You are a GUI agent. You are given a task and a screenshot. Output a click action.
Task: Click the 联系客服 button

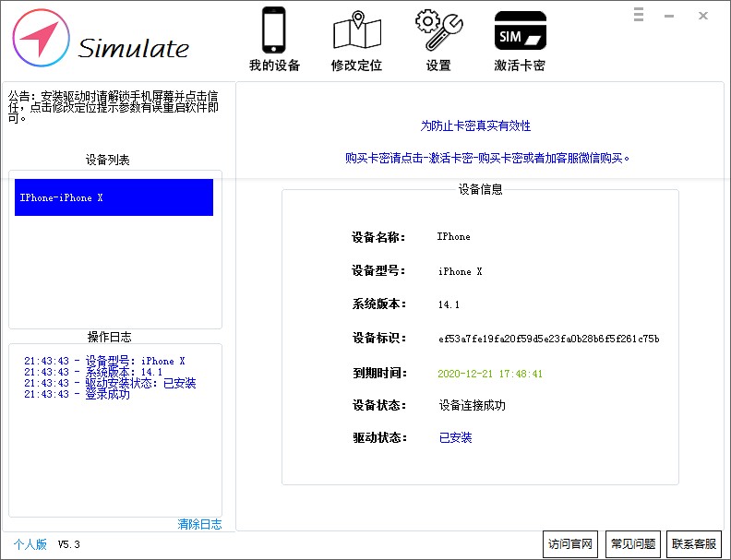click(694, 544)
